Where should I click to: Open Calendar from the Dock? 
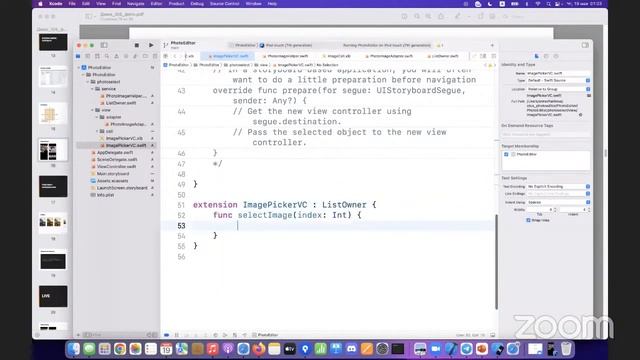(x=166, y=349)
